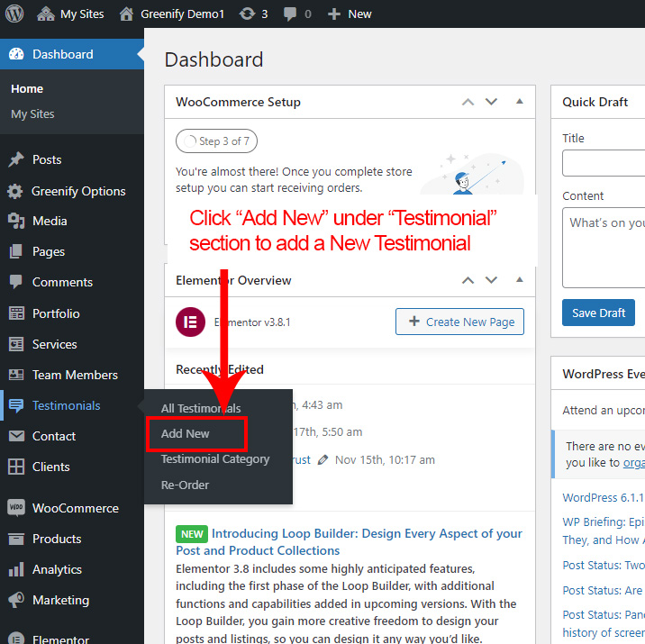Click the Portfolio icon in sidebar
Screen dimensions: 645x644
(x=15, y=313)
